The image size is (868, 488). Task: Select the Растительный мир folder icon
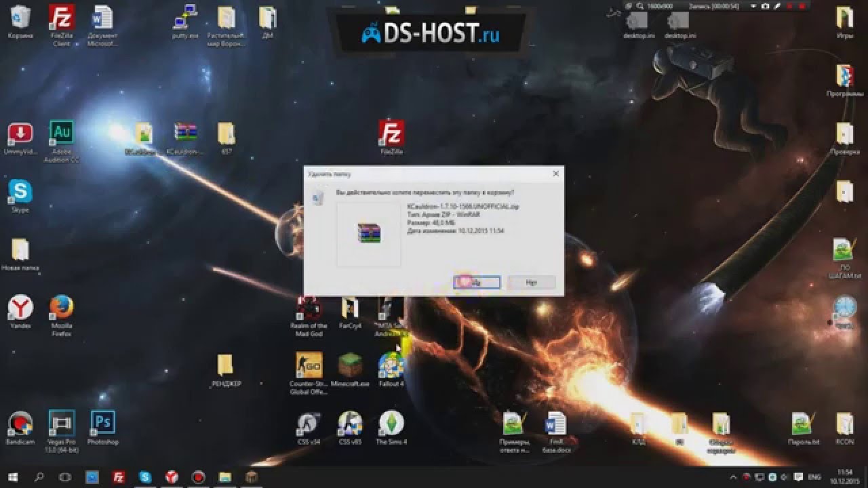(x=226, y=25)
